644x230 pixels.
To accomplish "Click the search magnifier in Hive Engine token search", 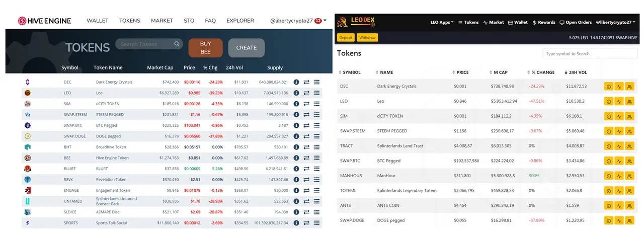I will click(177, 44).
